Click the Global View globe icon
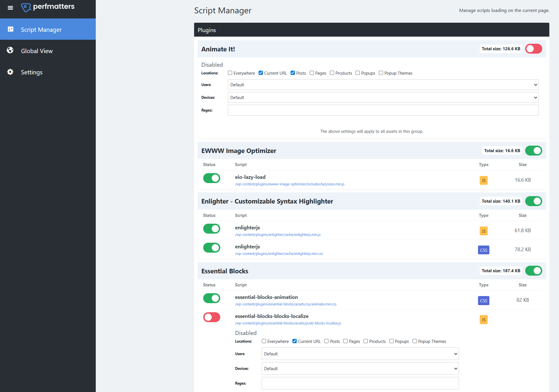Image resolution: width=559 pixels, height=392 pixels. [10, 50]
